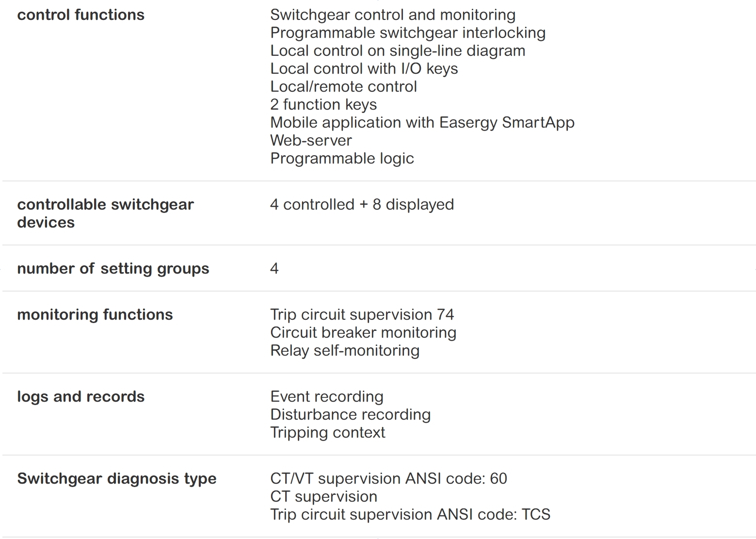Click the 'Local/remote control' entry

tap(343, 87)
